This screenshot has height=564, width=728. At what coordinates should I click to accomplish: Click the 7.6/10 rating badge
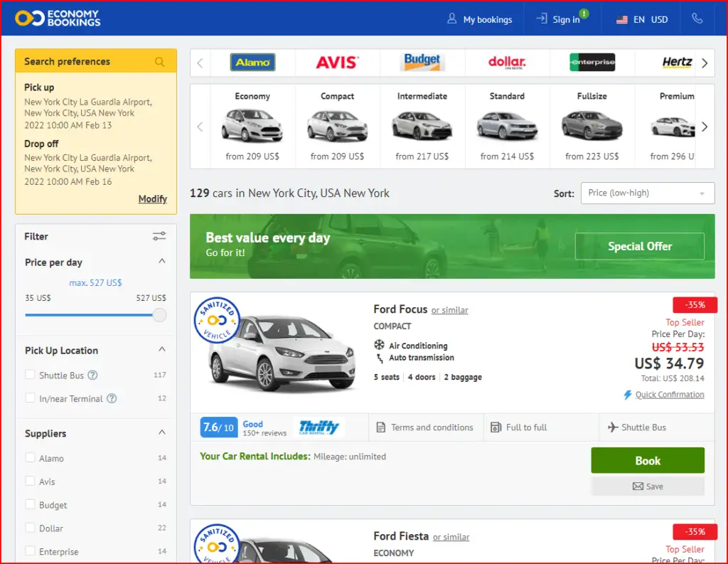pos(219,427)
